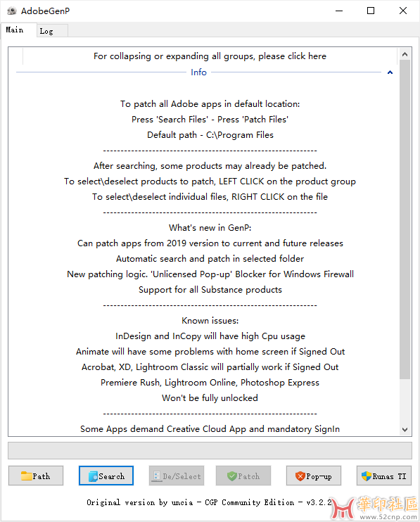This screenshot has width=420, height=522.
Task: Minimize the AdobeGenP window
Action: click(339, 11)
